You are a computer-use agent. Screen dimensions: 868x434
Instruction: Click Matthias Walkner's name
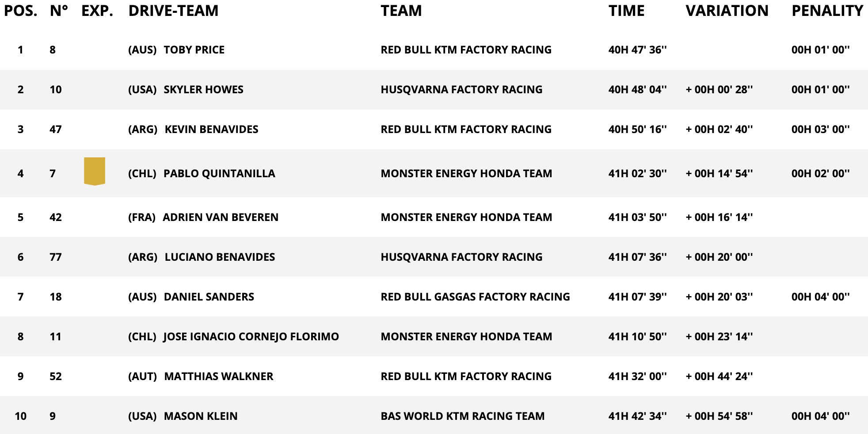pyautogui.click(x=218, y=377)
